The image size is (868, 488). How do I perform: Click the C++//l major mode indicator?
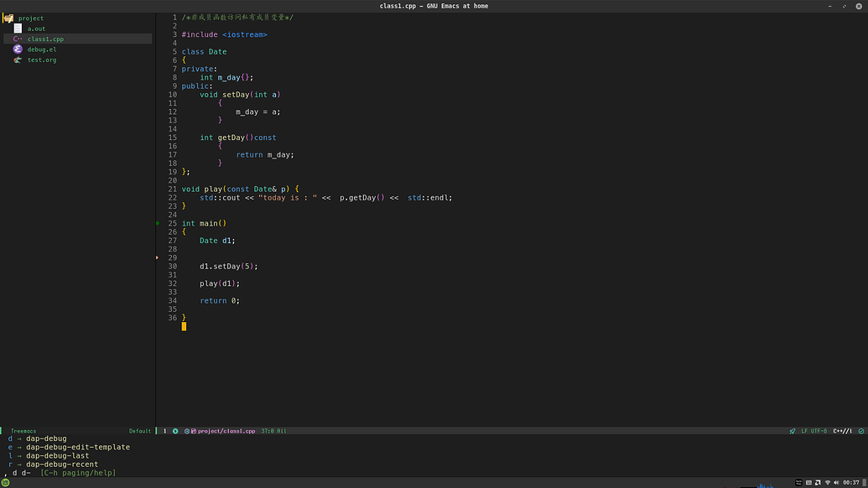[841, 431]
